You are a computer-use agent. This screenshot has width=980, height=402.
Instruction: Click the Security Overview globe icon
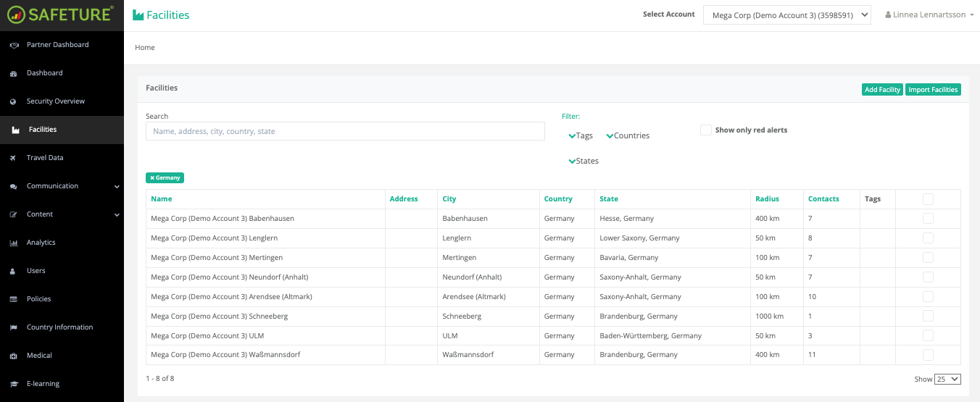13,101
